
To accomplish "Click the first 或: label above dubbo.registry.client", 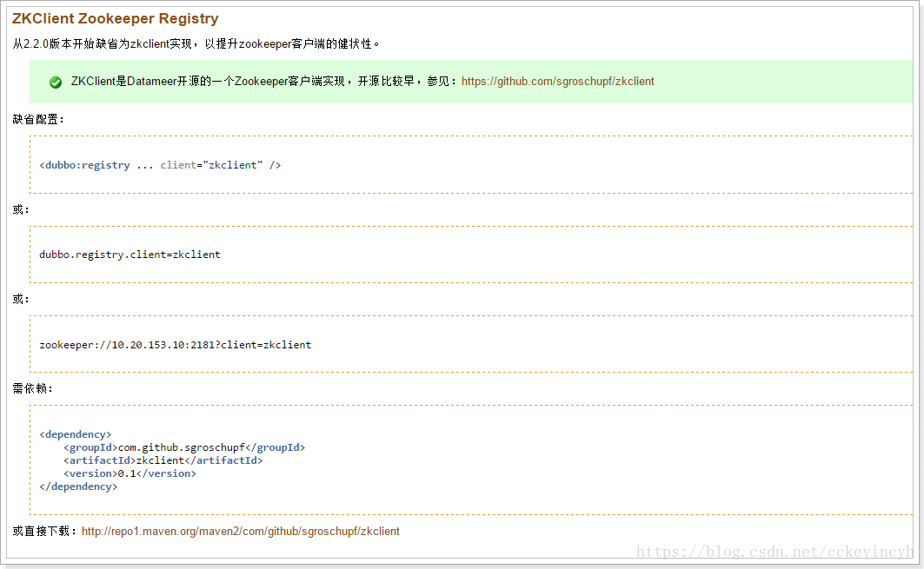I will click(21, 209).
